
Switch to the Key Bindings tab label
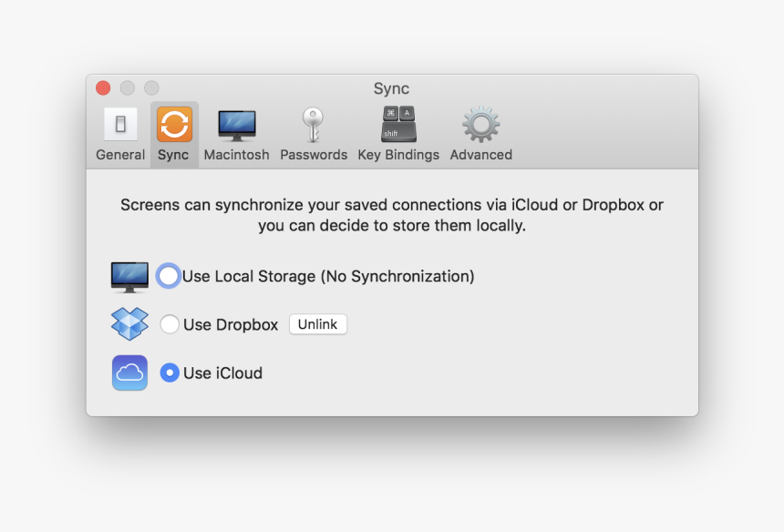[x=398, y=156]
